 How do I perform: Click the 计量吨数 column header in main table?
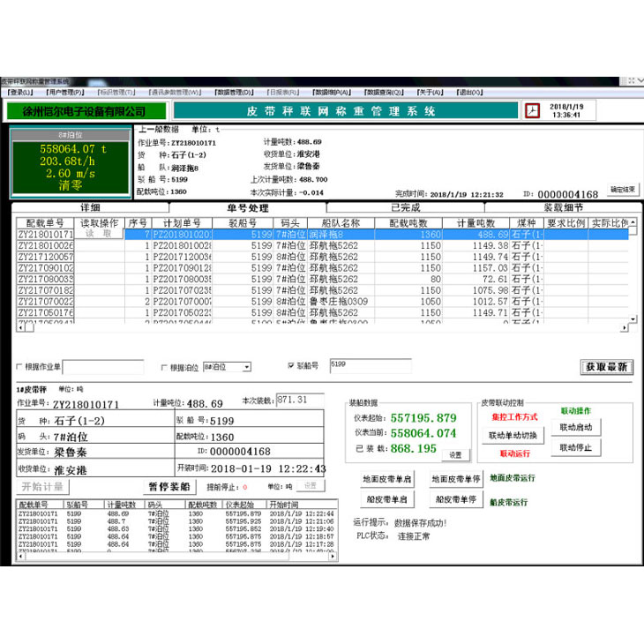476,223
